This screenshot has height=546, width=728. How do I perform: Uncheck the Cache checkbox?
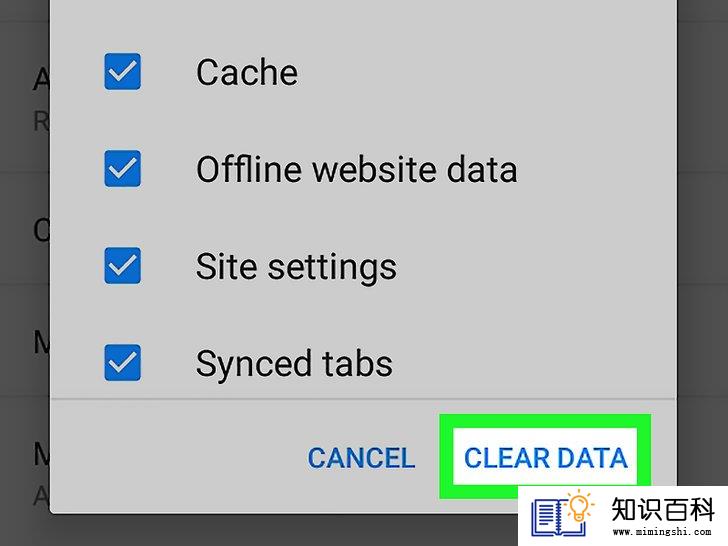click(122, 72)
